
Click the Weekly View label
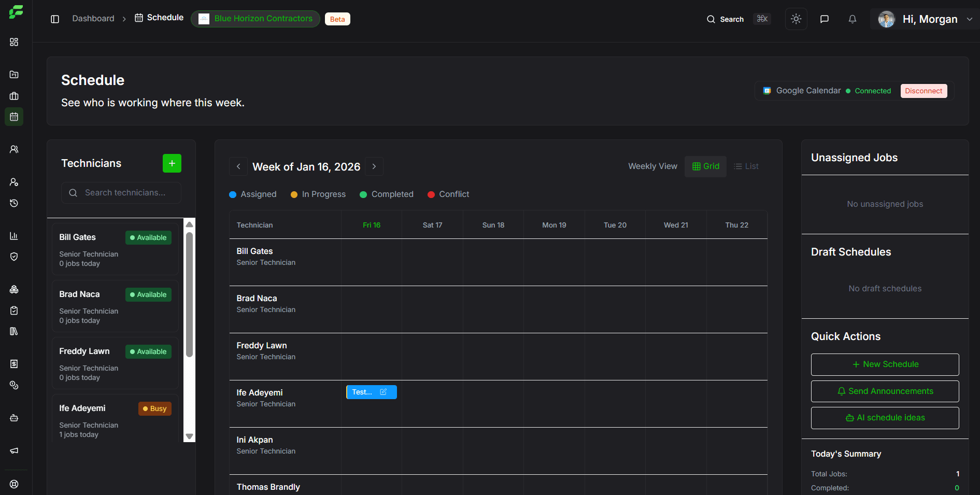click(652, 166)
